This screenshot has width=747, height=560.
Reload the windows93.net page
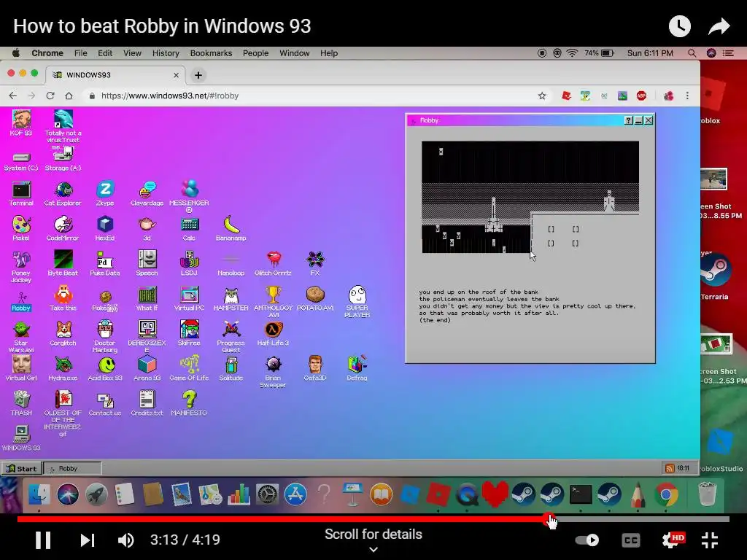click(x=50, y=96)
